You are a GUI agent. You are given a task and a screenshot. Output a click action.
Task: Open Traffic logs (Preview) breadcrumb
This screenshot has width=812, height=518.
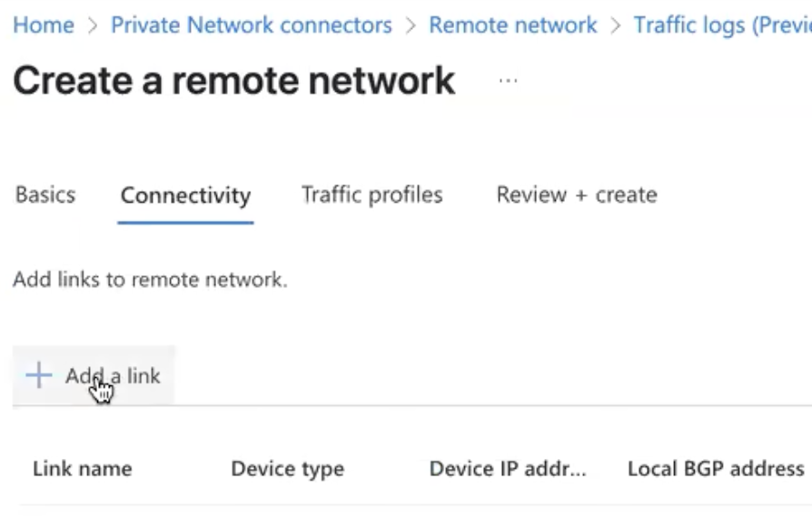(723, 25)
